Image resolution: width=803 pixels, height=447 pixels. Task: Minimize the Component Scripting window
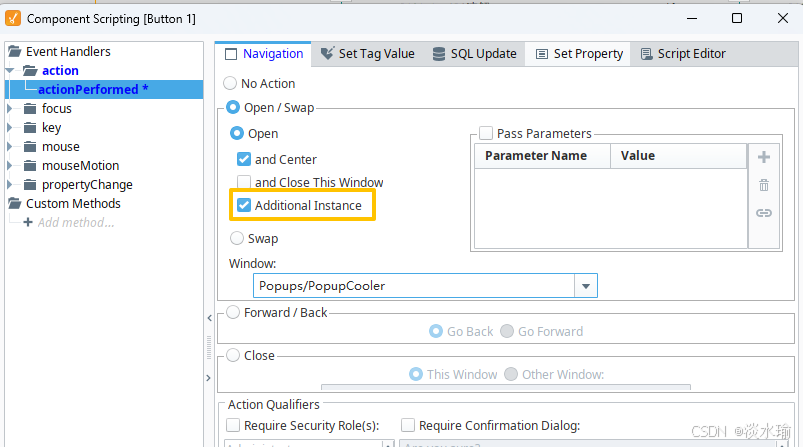[x=692, y=18]
